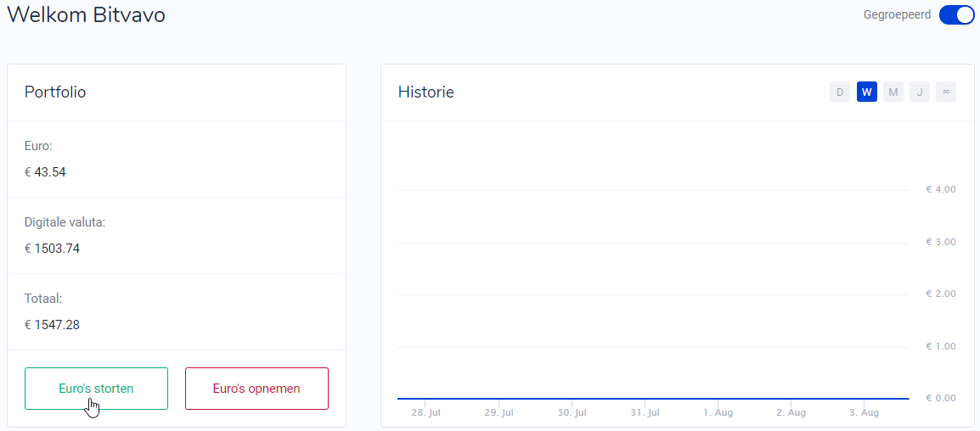Click the Totaal: label

tap(43, 299)
